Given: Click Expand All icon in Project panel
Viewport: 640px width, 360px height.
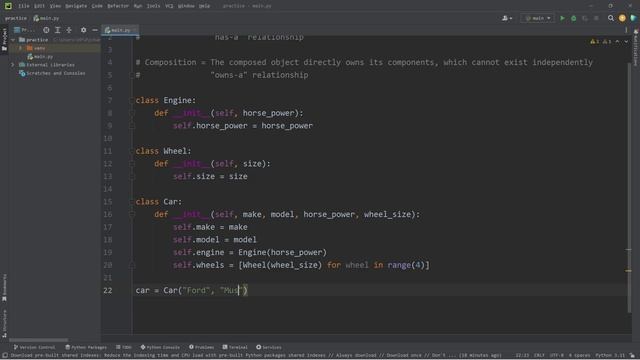Looking at the screenshot, I should [58, 30].
